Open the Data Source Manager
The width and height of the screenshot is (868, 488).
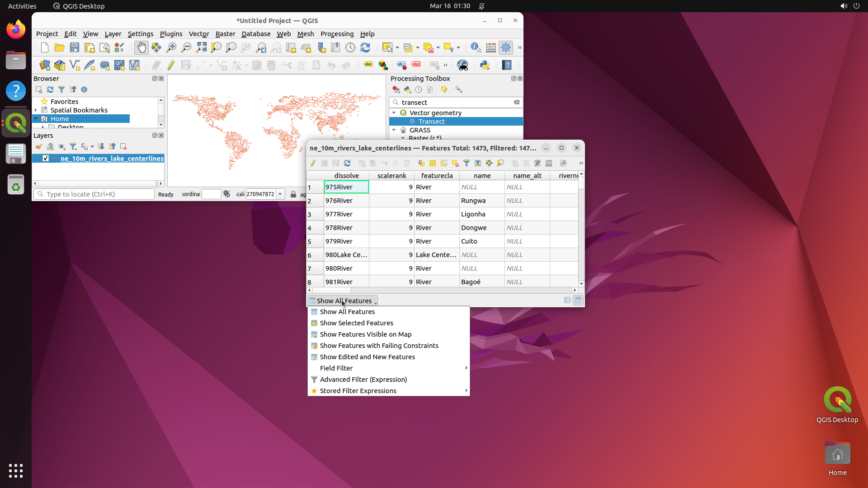44,65
